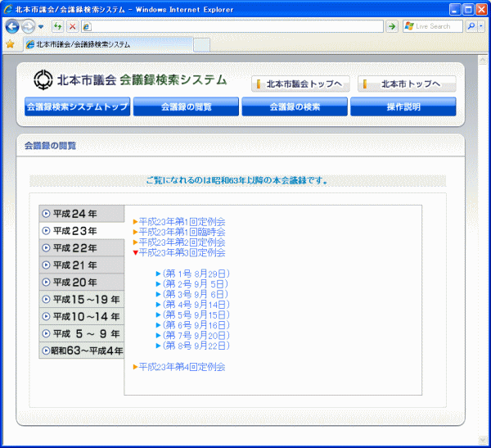The image size is (491, 448).
Task: Open 平成23年第1回臨時会 link
Action: [x=182, y=232]
